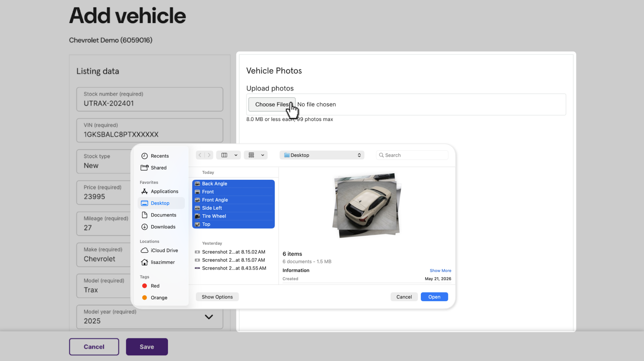The height and width of the screenshot is (361, 644).
Task: Click the Downloads arrow icon
Action: 144,227
